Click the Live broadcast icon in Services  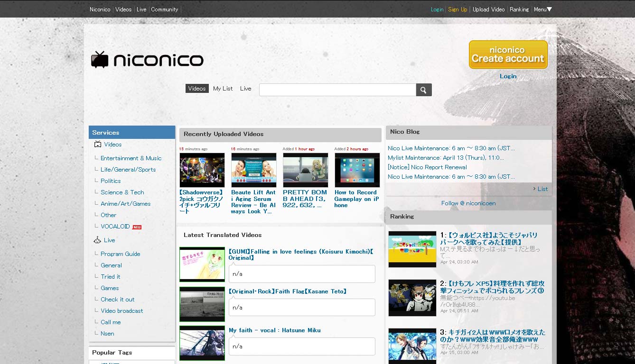coord(97,240)
